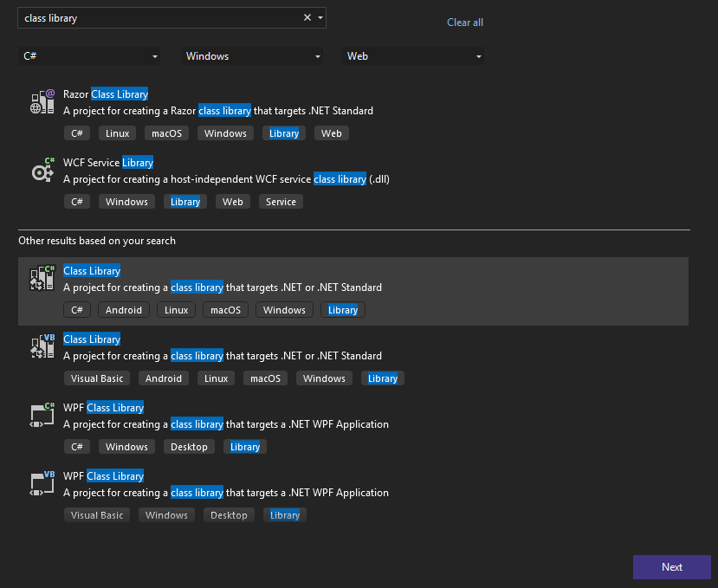Select the Visual Basic Class Library title
Screen dimensions: 718x588
tap(92, 339)
